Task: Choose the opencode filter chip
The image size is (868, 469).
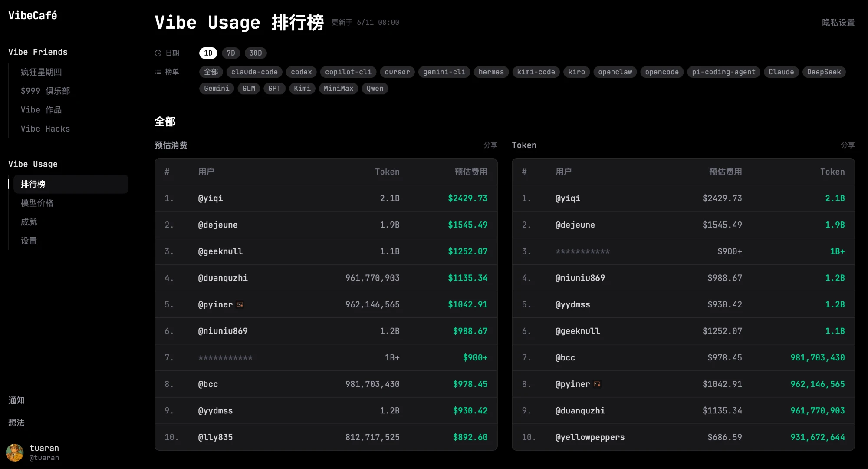Action: click(x=662, y=72)
